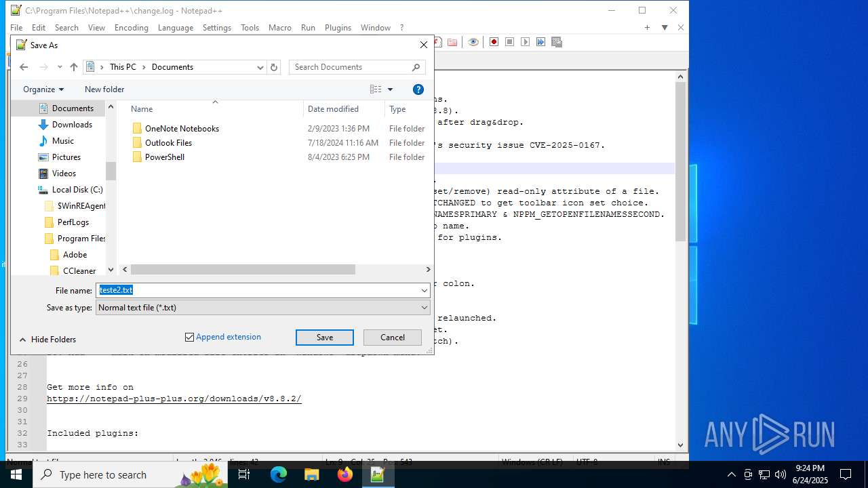Open the notification center icon
The width and height of the screenshot is (868, 488).
coord(846,474)
